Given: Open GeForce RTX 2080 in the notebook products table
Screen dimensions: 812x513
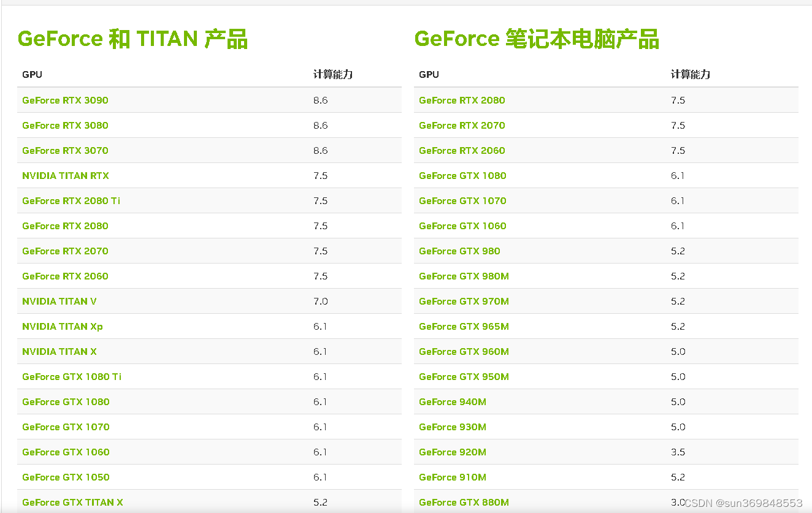Looking at the screenshot, I should 462,100.
